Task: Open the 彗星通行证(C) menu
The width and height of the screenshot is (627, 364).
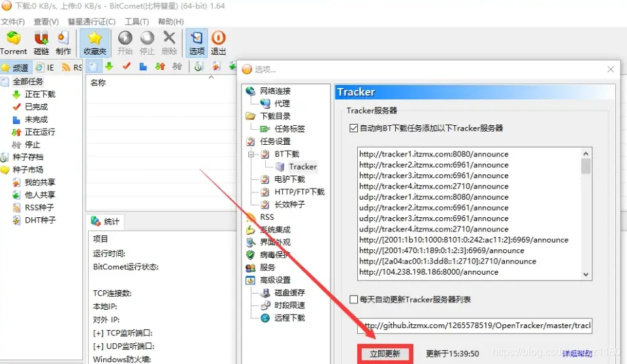Action: tap(91, 22)
